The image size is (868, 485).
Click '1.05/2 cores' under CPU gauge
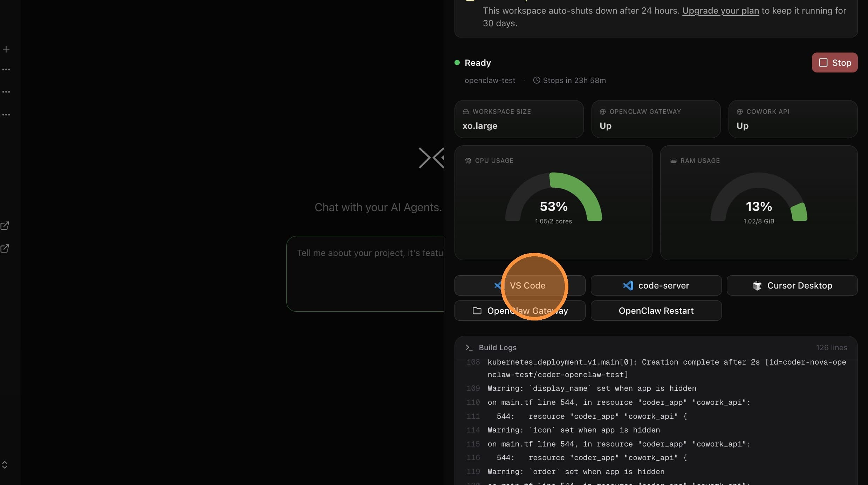(x=553, y=221)
